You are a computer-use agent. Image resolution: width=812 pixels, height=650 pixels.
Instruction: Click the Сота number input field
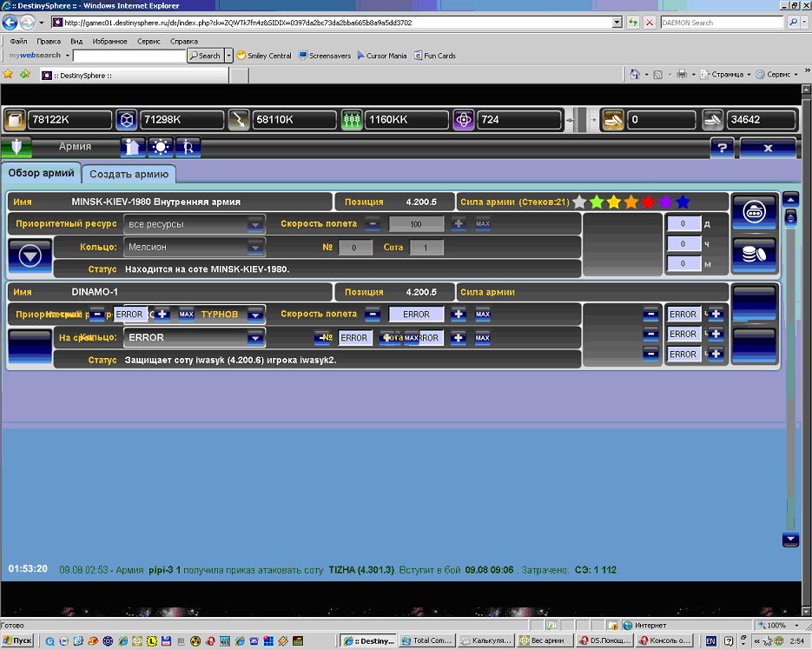426,248
